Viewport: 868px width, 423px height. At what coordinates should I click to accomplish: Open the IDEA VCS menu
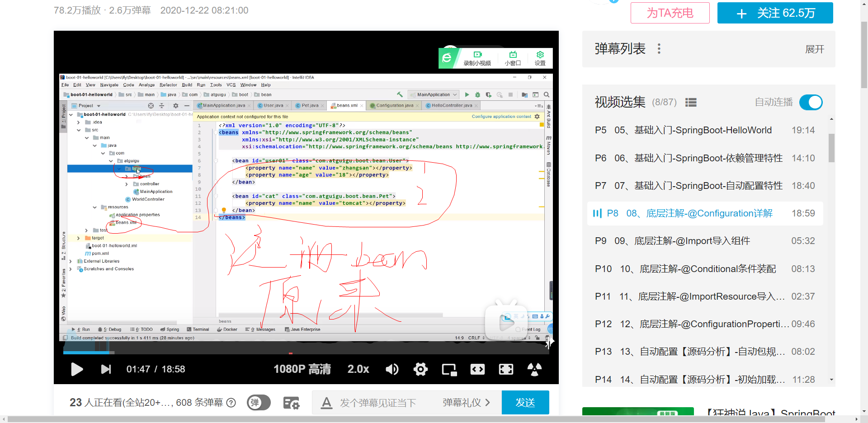231,85
